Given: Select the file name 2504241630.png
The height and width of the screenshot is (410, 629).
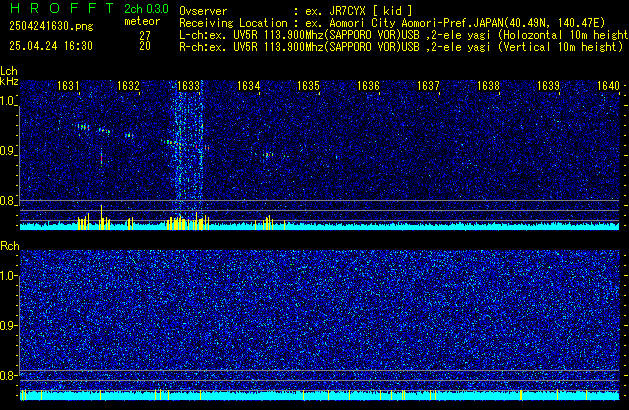Looking at the screenshot, I should [51, 26].
